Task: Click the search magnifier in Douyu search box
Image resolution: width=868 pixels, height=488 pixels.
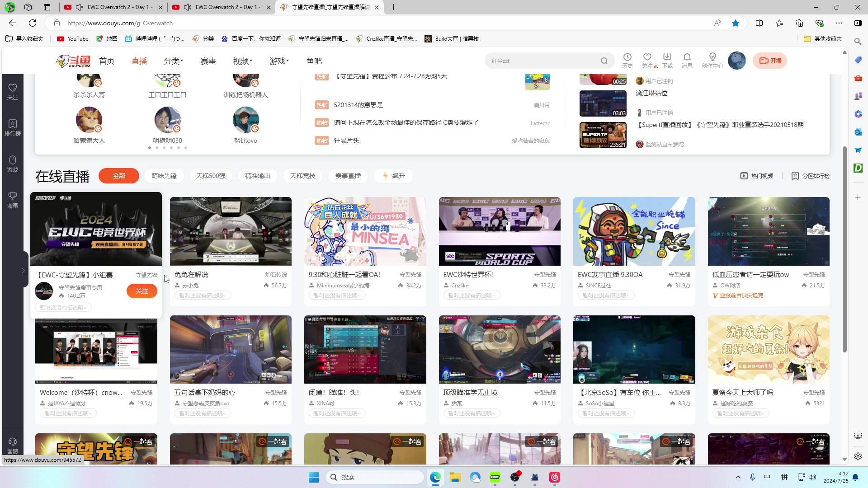Action: click(604, 61)
